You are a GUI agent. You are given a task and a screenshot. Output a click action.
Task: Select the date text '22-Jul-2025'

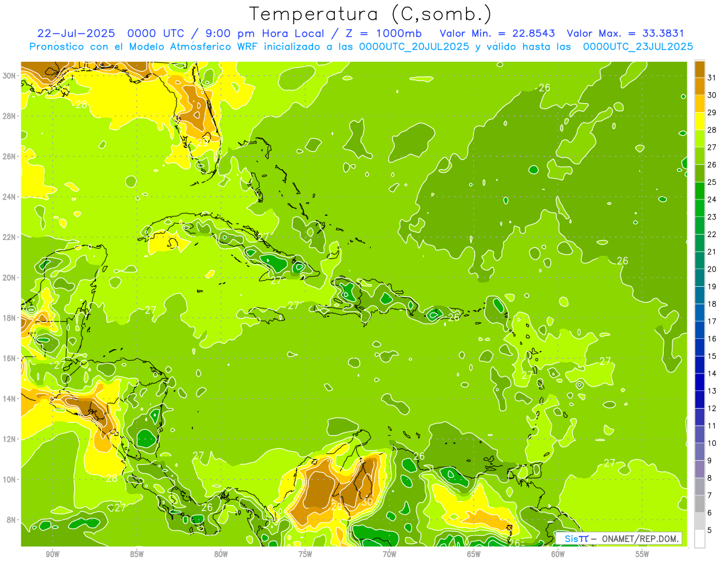(76, 33)
